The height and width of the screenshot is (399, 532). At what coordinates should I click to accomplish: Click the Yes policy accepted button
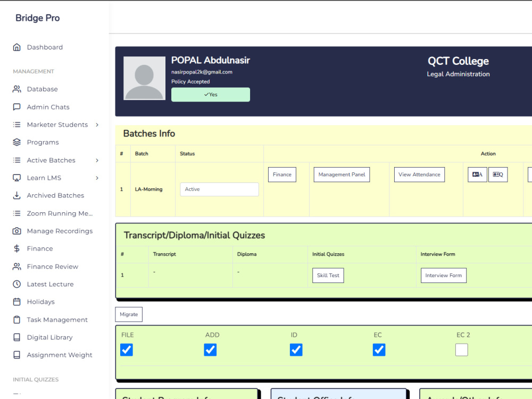[x=210, y=95]
